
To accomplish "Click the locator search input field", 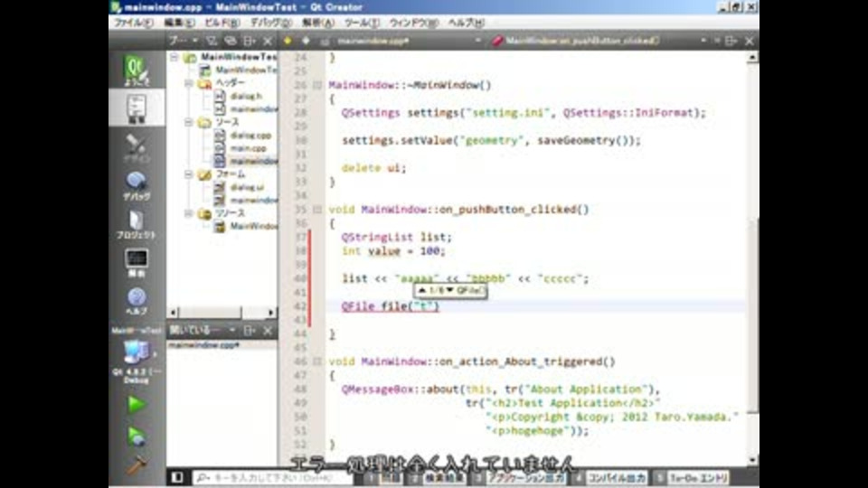I will pos(271,476).
